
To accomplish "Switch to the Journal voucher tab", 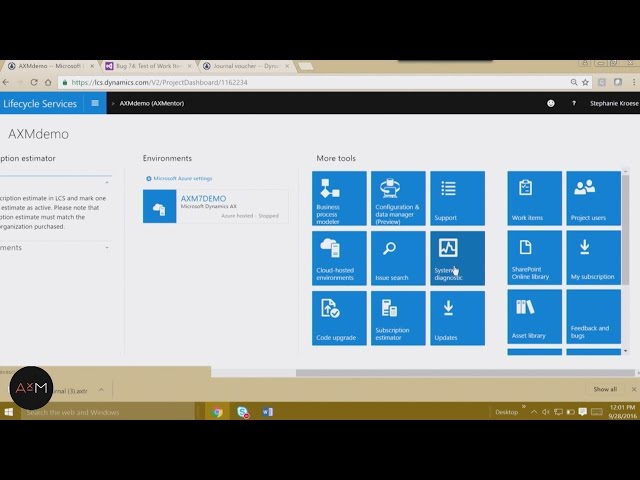I will pyautogui.click(x=247, y=66).
